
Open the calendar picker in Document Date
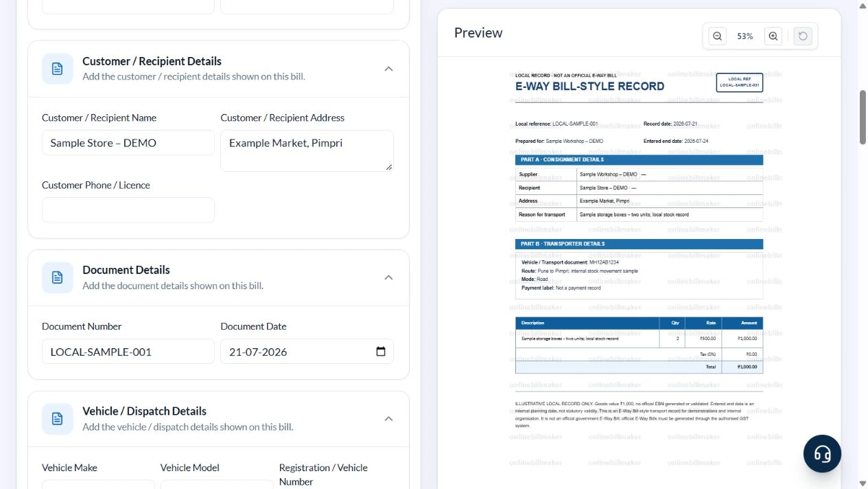click(x=381, y=352)
